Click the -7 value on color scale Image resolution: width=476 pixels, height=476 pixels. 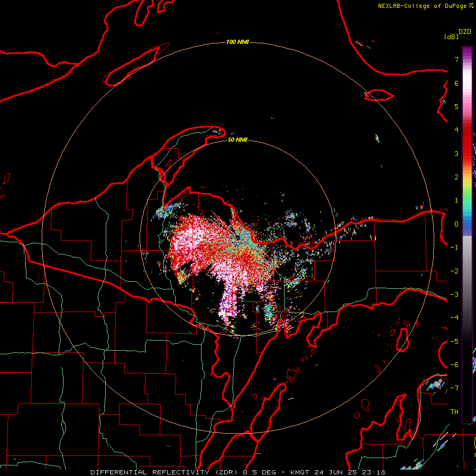(454, 388)
